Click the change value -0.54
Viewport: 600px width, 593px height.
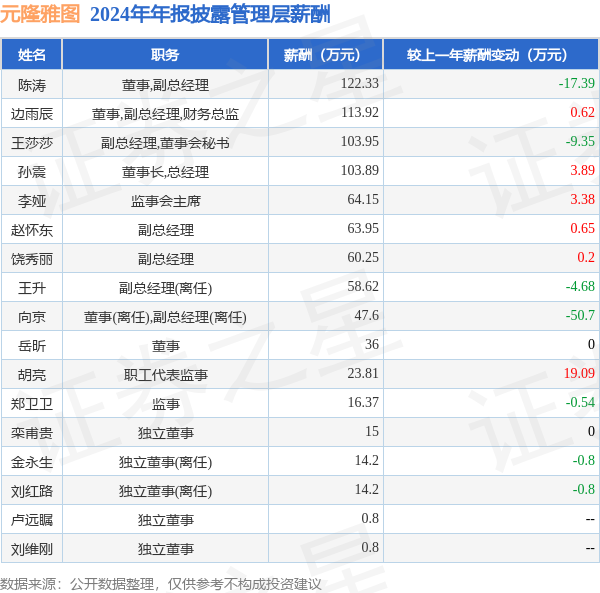pos(580,403)
